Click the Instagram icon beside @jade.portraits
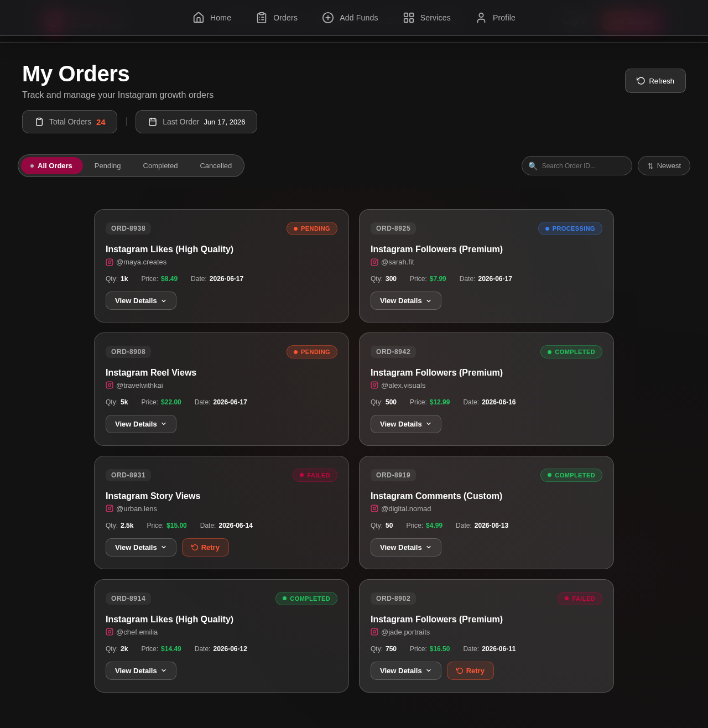The height and width of the screenshot is (728, 708). (x=374, y=632)
